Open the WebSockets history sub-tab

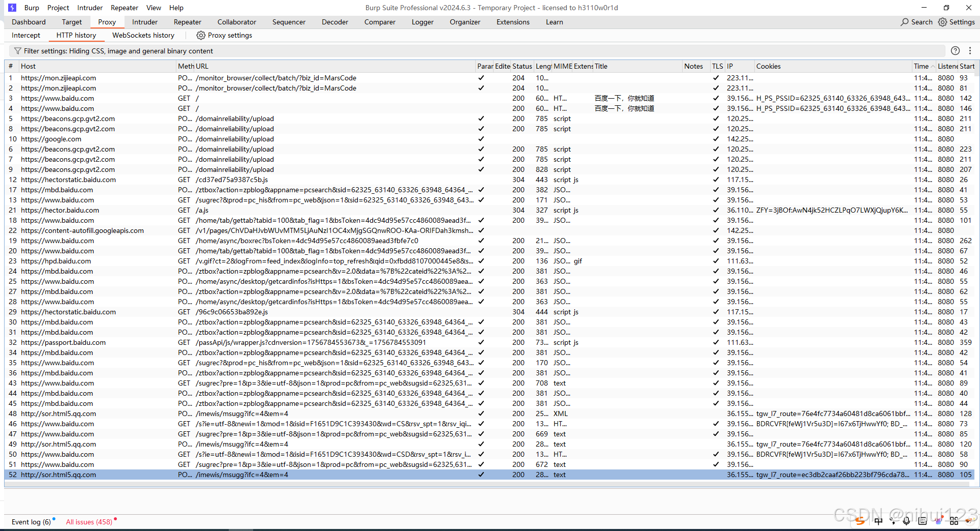143,35
